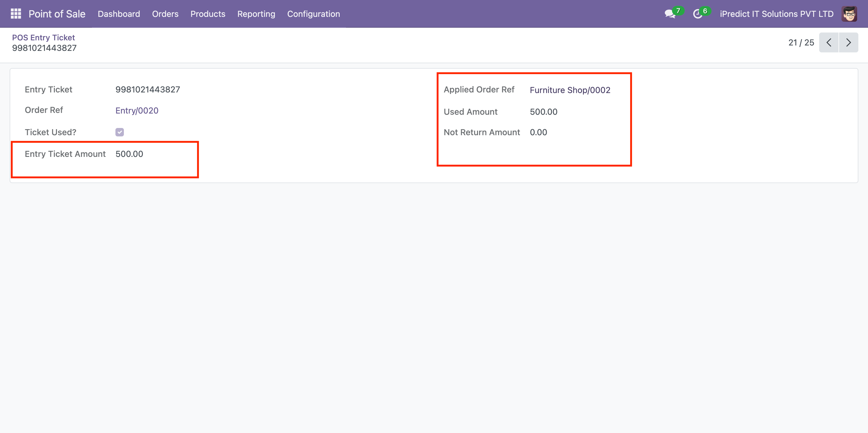Screen dimensions: 868x433
Task: Expand the Products menu
Action: [208, 14]
